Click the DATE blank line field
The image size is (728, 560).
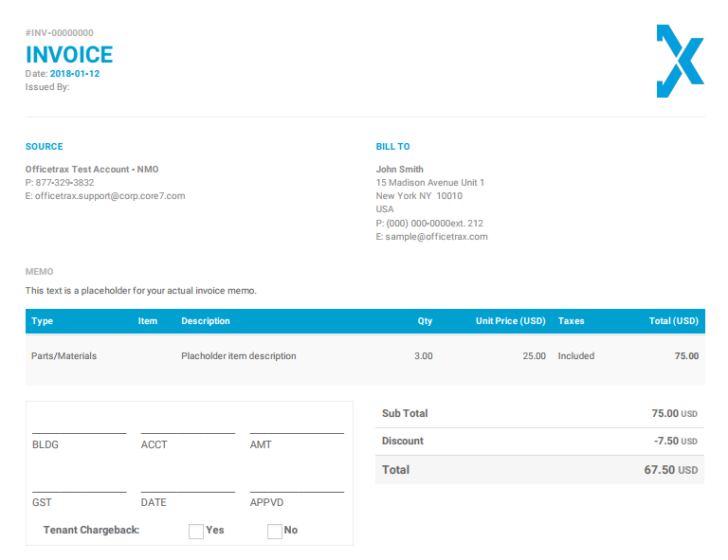coord(188,485)
